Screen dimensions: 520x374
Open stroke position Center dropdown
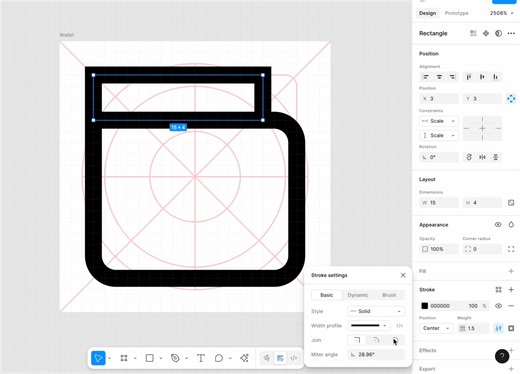point(436,328)
